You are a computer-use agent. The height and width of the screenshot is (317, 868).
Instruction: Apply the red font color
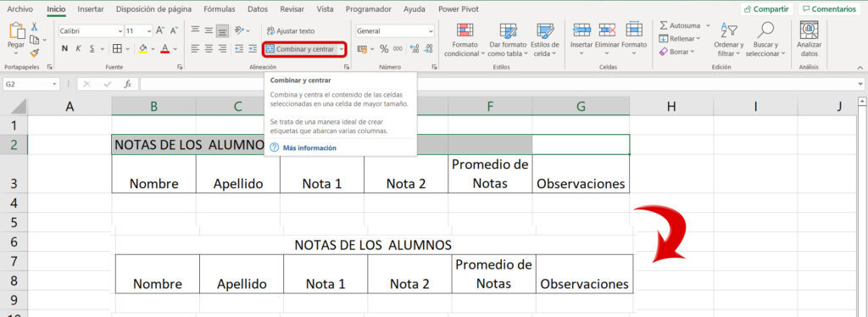click(164, 48)
